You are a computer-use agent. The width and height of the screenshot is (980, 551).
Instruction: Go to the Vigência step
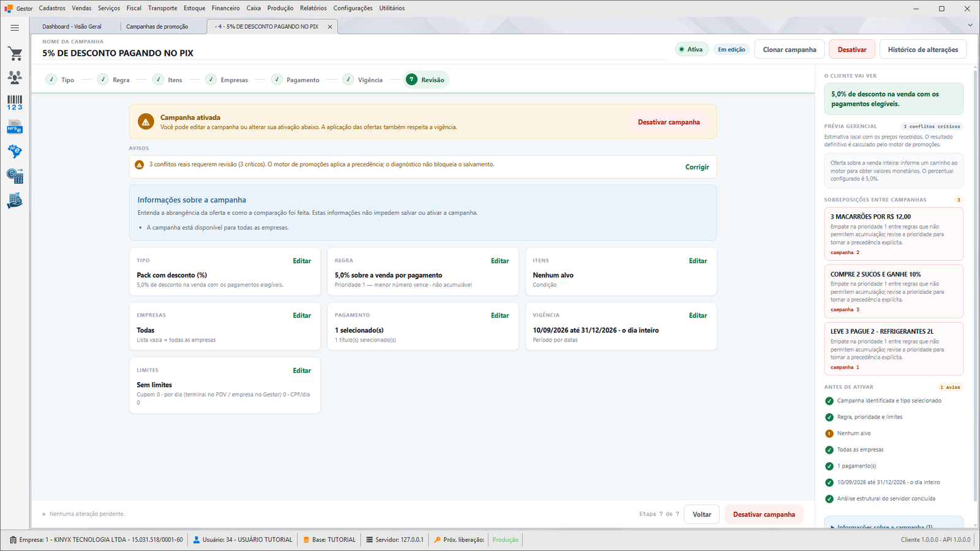click(x=363, y=80)
